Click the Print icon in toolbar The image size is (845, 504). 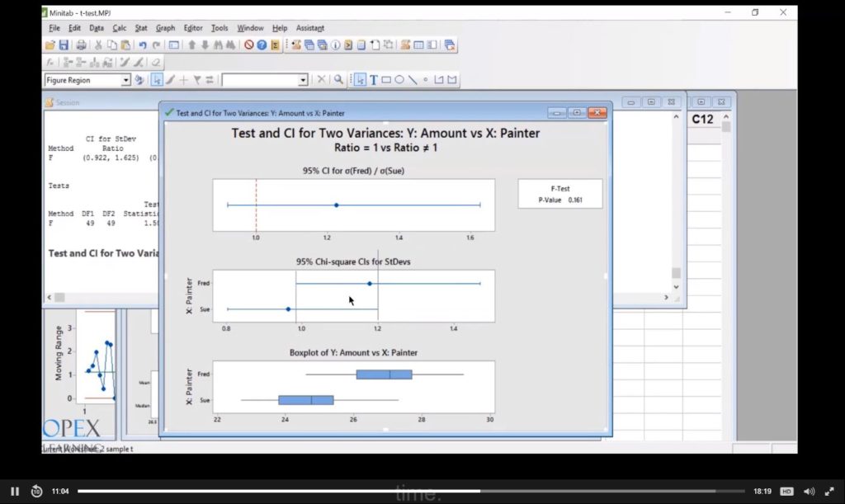81,45
